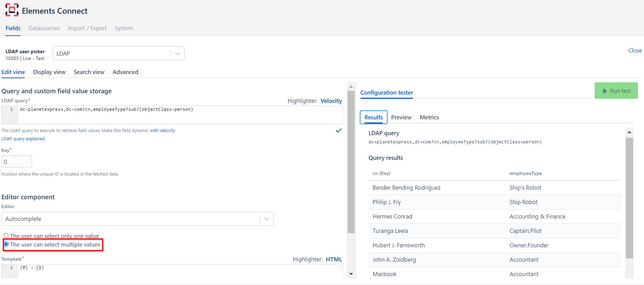Open the 'LDAP query explained' link
The image size is (644, 285).
23,139
